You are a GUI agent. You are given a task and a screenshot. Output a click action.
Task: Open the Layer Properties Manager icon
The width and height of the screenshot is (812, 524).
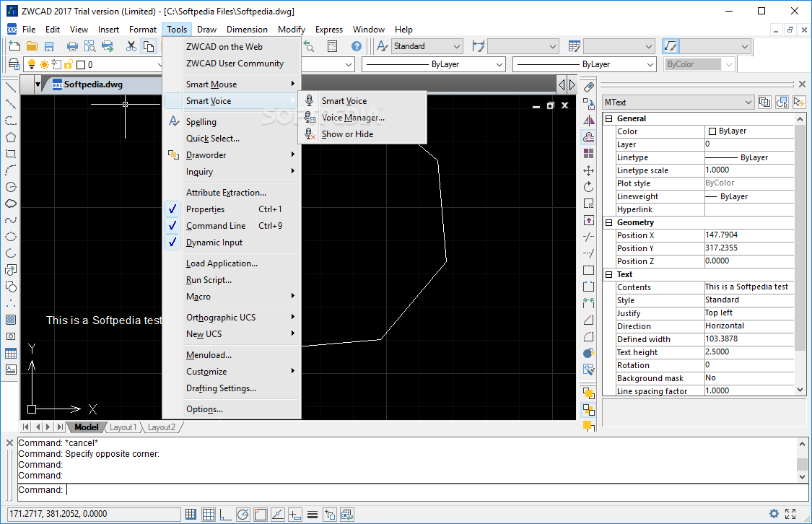tap(14, 64)
